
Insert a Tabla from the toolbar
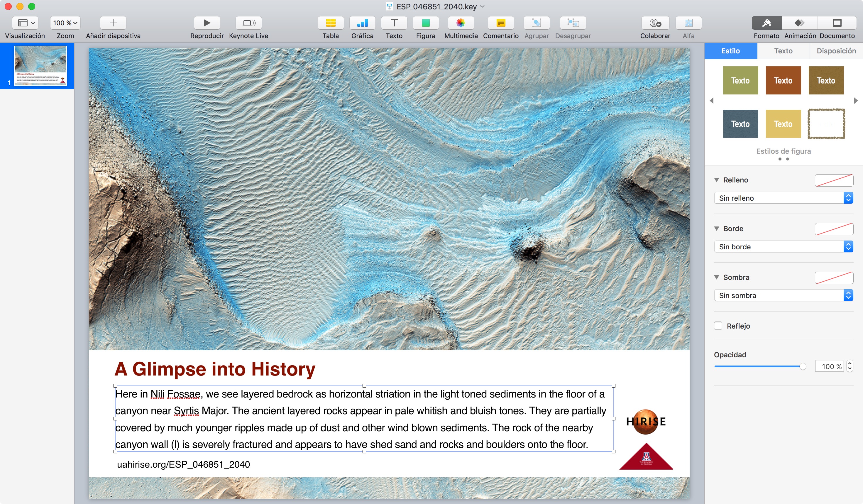click(x=331, y=23)
